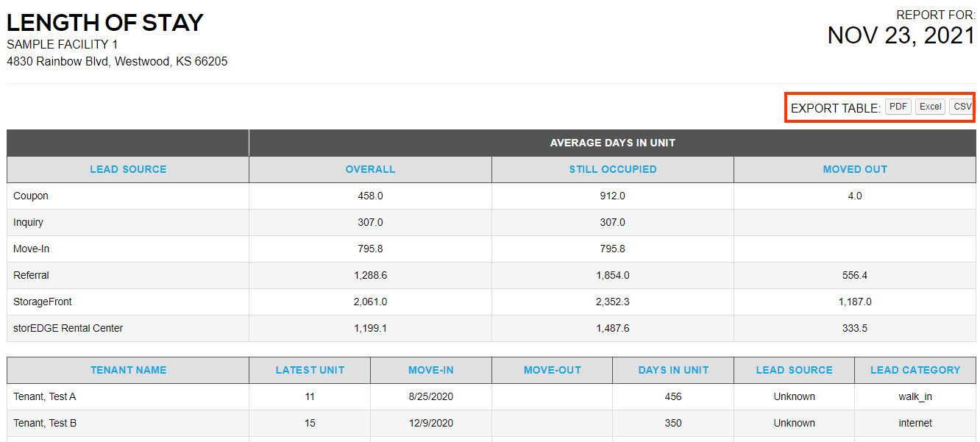Image resolution: width=980 pixels, height=442 pixels.
Task: Export the table to Excel
Action: click(x=931, y=107)
